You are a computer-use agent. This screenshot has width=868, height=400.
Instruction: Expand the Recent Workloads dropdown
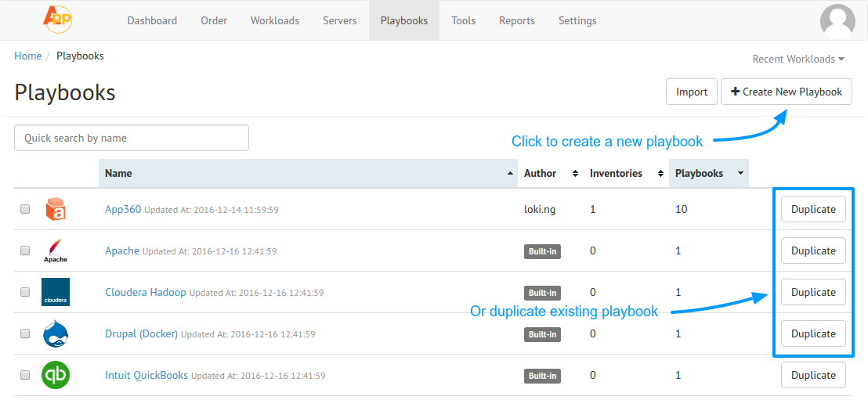[x=798, y=59]
